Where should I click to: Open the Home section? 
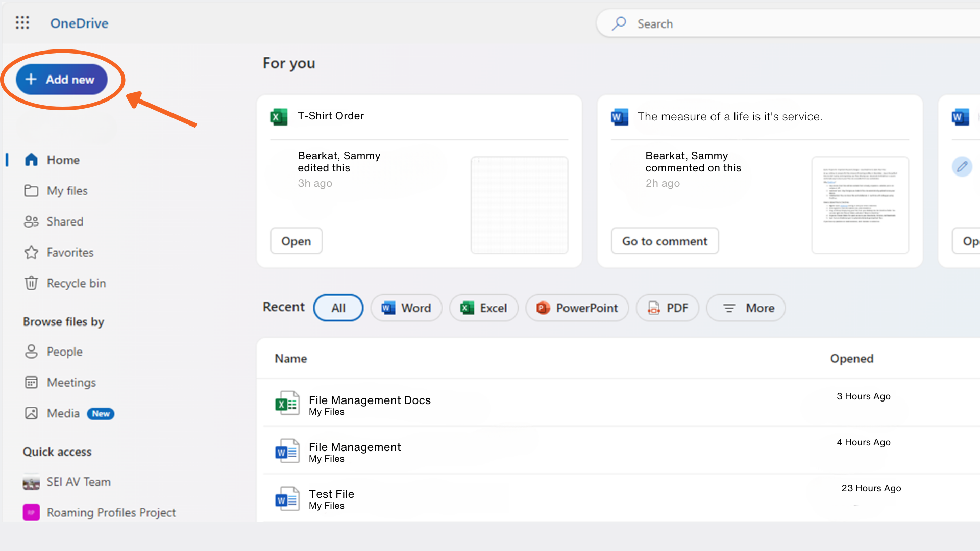(x=63, y=160)
